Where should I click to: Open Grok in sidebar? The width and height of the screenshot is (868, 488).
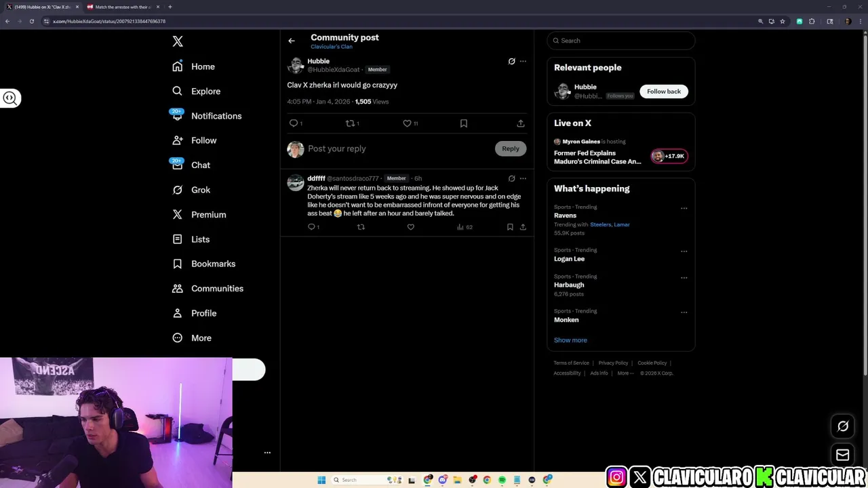191,190
